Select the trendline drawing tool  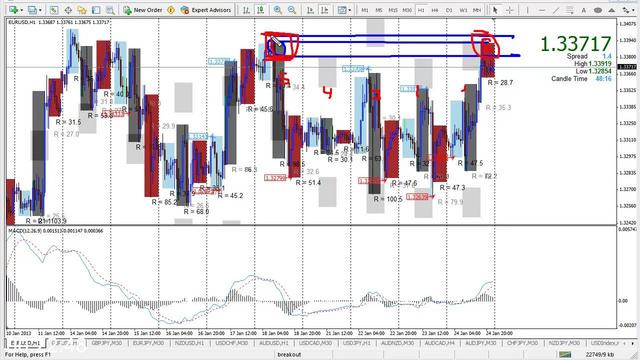point(556,10)
